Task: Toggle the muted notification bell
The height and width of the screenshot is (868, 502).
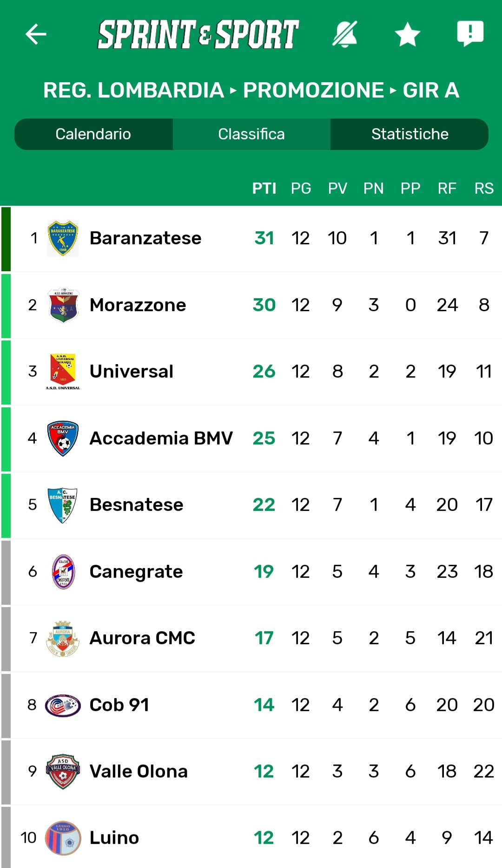Action: 344,34
